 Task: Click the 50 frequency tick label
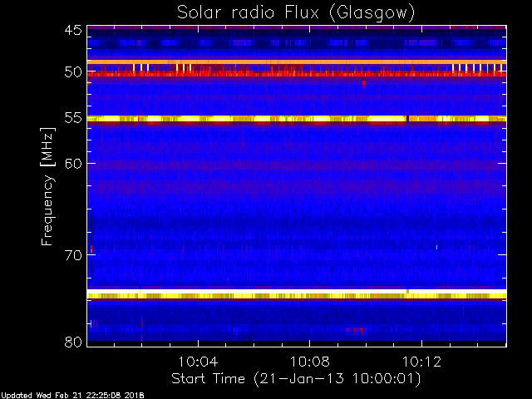[73, 72]
